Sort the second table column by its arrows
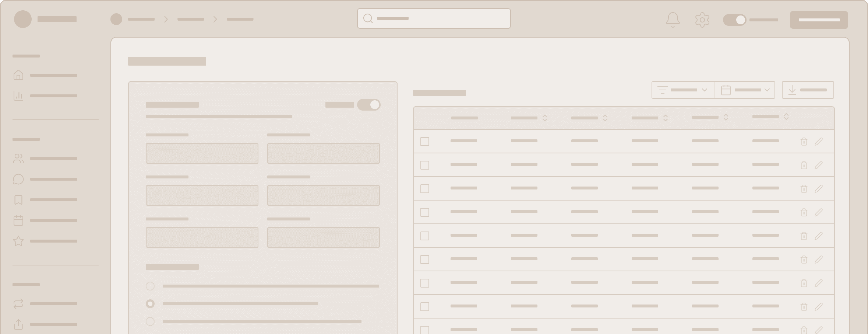Screen dimensions: 868x334 545,118
